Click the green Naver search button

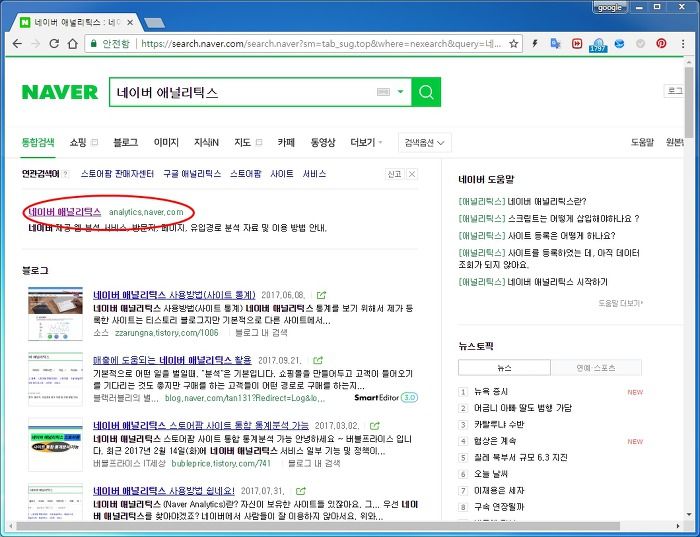(426, 92)
